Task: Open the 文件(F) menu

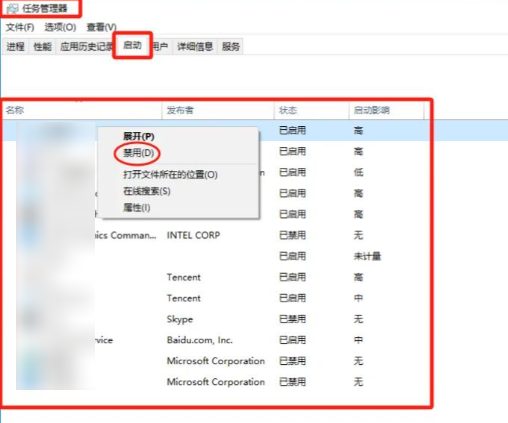Action: tap(20, 27)
